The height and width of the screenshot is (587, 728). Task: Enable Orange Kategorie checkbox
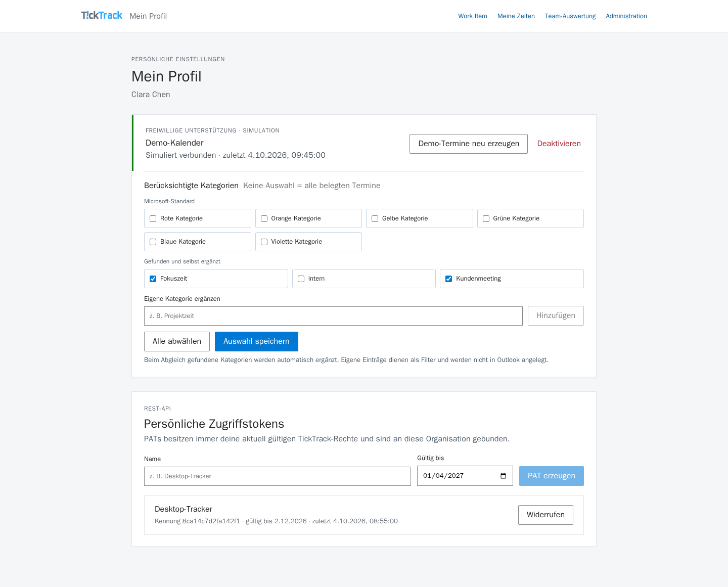click(264, 219)
